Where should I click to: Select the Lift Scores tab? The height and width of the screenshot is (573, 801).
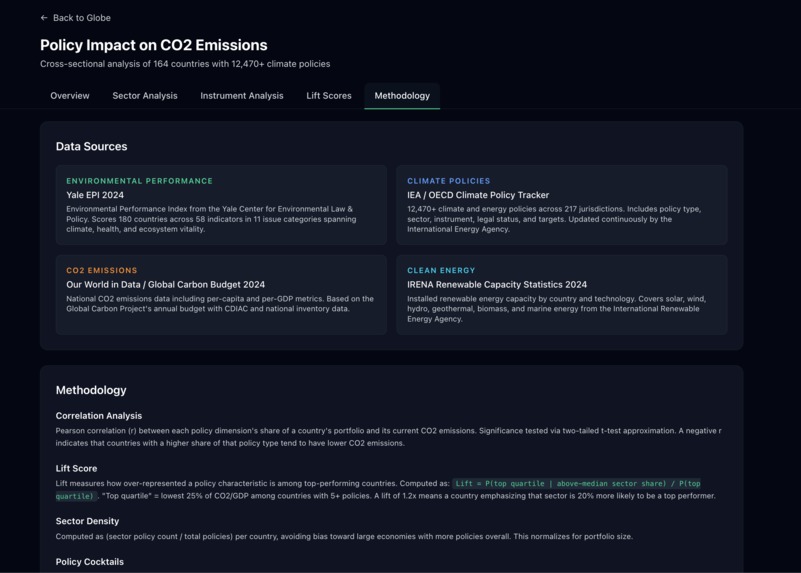(329, 96)
